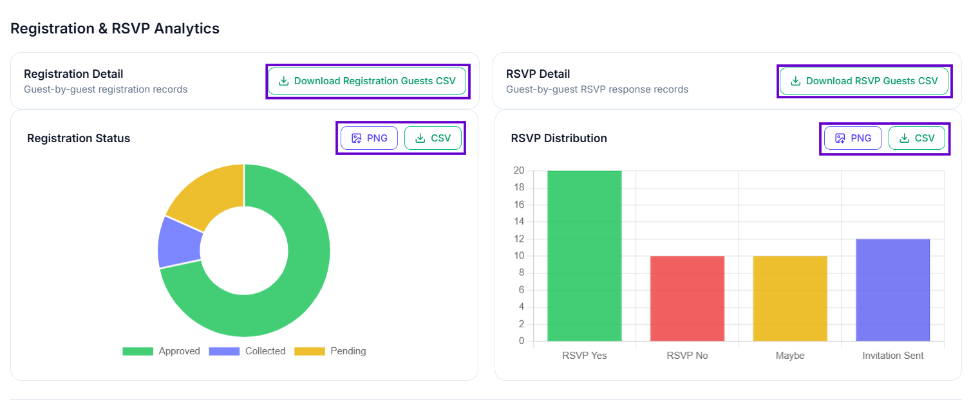
Task: Click Download Registration Guests CSV button
Action: (367, 81)
